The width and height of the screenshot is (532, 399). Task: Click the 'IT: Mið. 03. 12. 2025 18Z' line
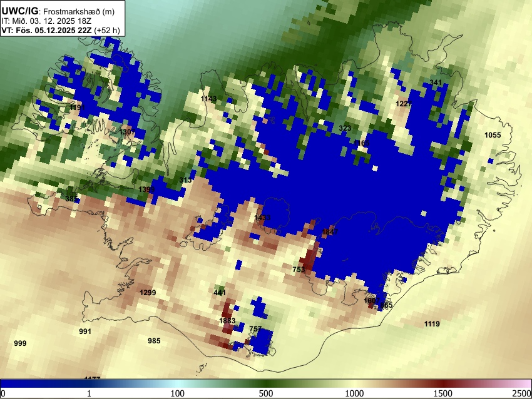click(x=46, y=21)
